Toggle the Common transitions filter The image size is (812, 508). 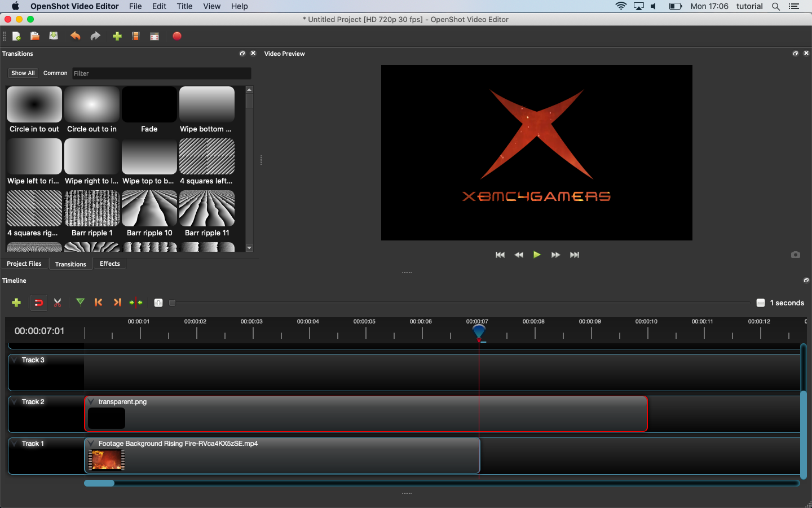click(x=55, y=73)
